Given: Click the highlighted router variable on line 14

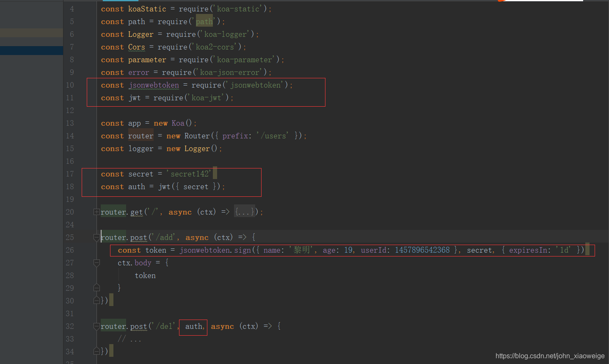Looking at the screenshot, I should pos(141,136).
